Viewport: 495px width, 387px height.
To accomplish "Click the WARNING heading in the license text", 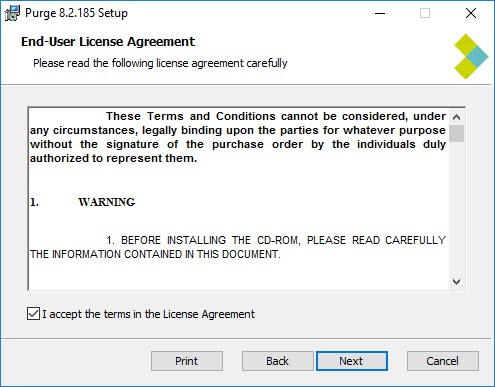I will pyautogui.click(x=107, y=202).
